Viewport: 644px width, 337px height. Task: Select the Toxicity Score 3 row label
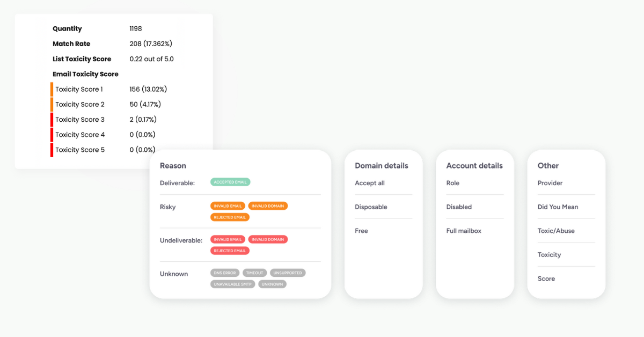(80, 120)
